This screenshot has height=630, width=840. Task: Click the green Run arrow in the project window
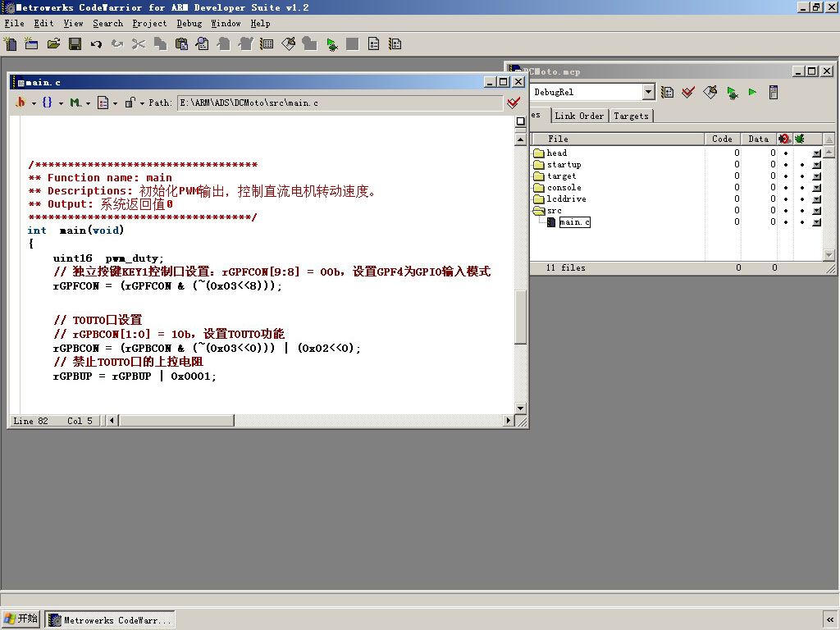coord(753,92)
